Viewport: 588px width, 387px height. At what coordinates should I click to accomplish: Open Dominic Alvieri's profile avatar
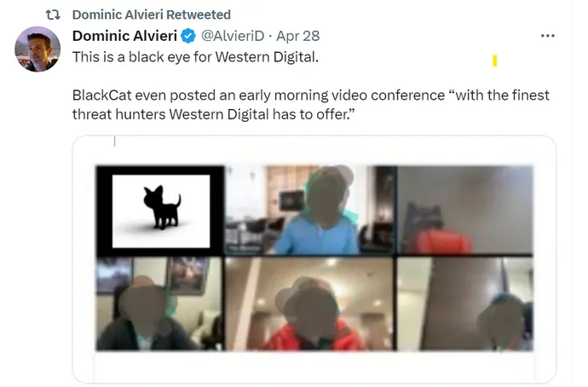[37, 49]
